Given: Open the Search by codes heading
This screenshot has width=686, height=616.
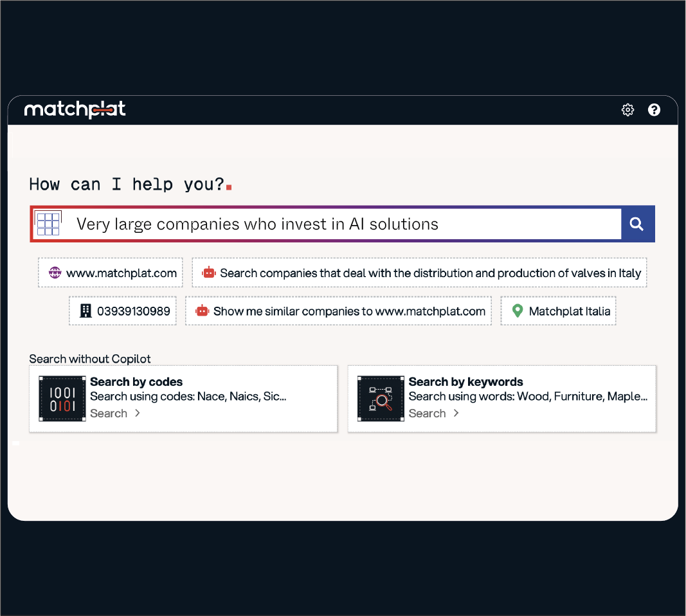Looking at the screenshot, I should point(136,382).
